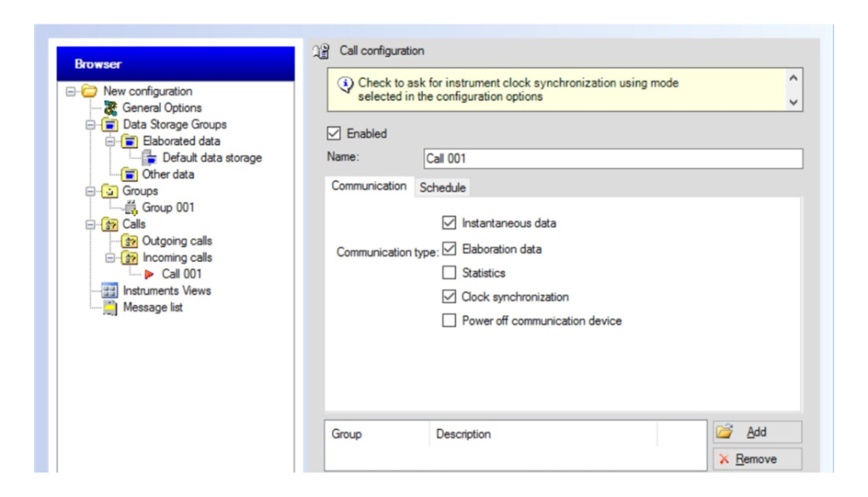Viewport: 868px width, 497px height.
Task: Collapse the New configuration root node
Action: pos(71,92)
